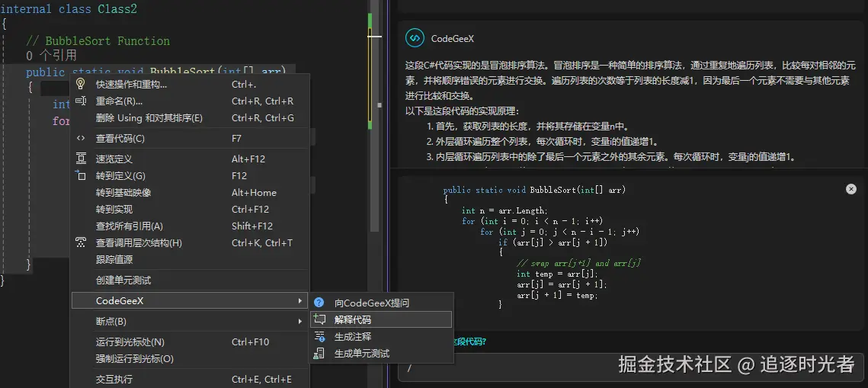Expand the CodeGeeX submenu arrow

click(x=300, y=300)
